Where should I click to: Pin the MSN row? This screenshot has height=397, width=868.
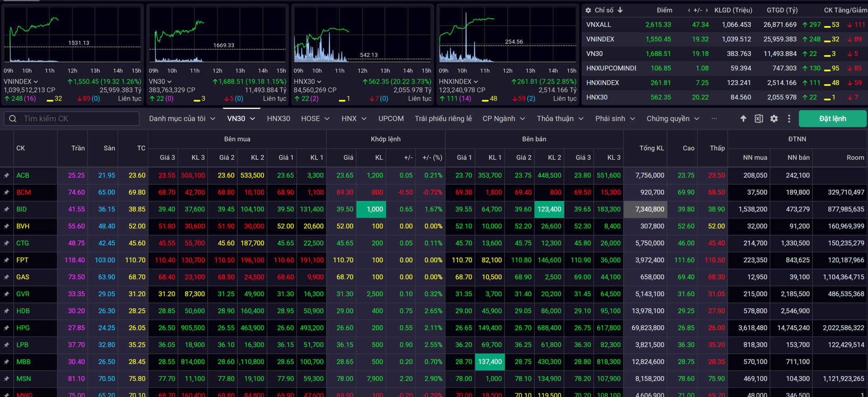pos(7,378)
